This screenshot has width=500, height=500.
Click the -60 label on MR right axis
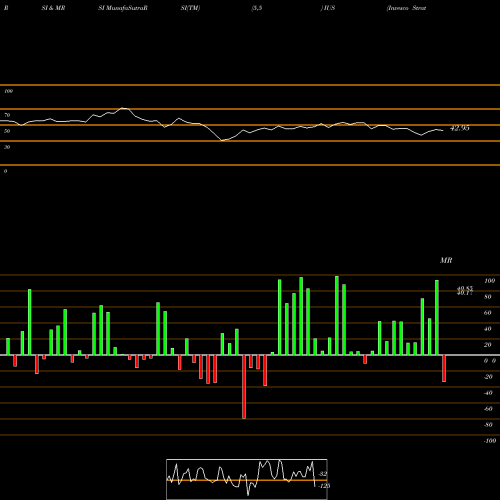point(488,409)
